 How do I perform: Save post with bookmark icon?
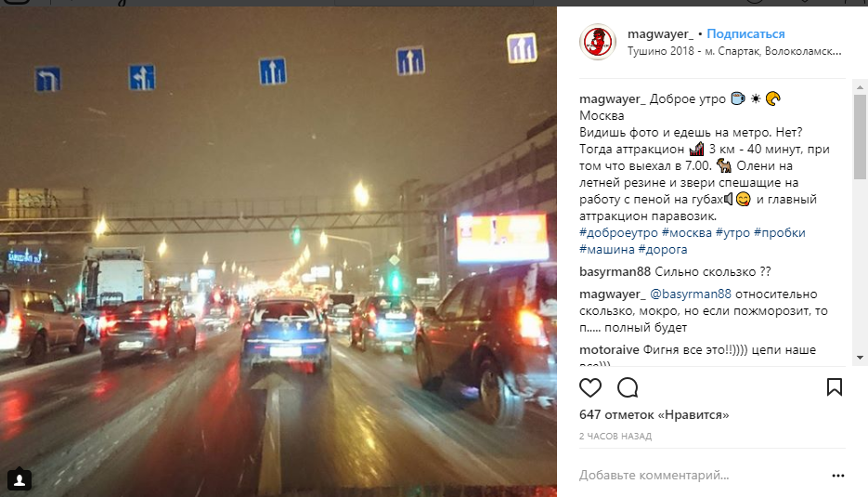pos(835,386)
